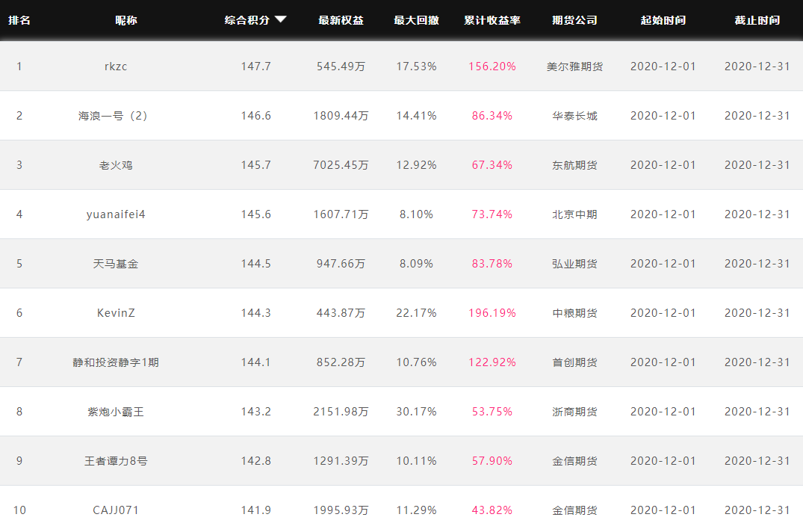Image resolution: width=803 pixels, height=532 pixels.
Task: Select 金信期货 in 王者谭力8号 row
Action: click(x=574, y=461)
